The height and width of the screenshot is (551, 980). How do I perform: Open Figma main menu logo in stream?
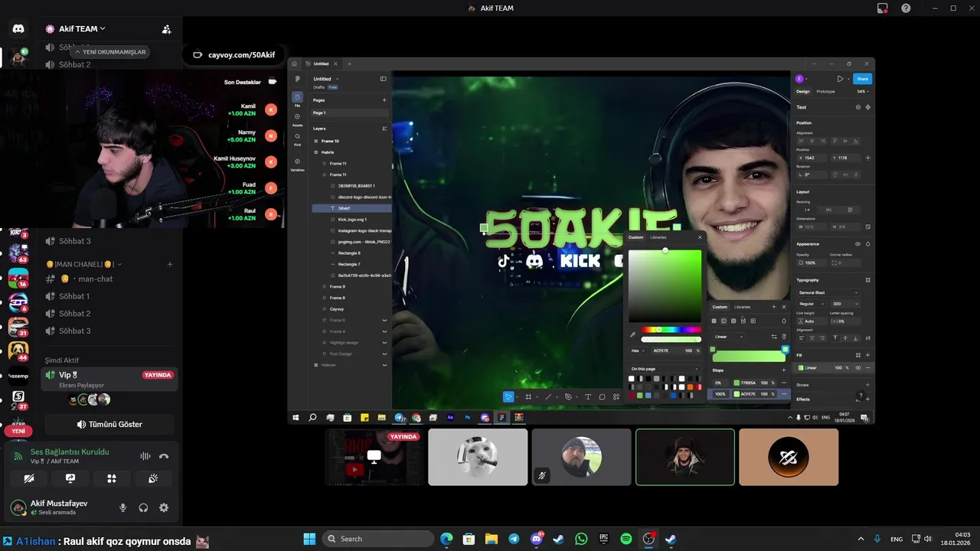[297, 79]
